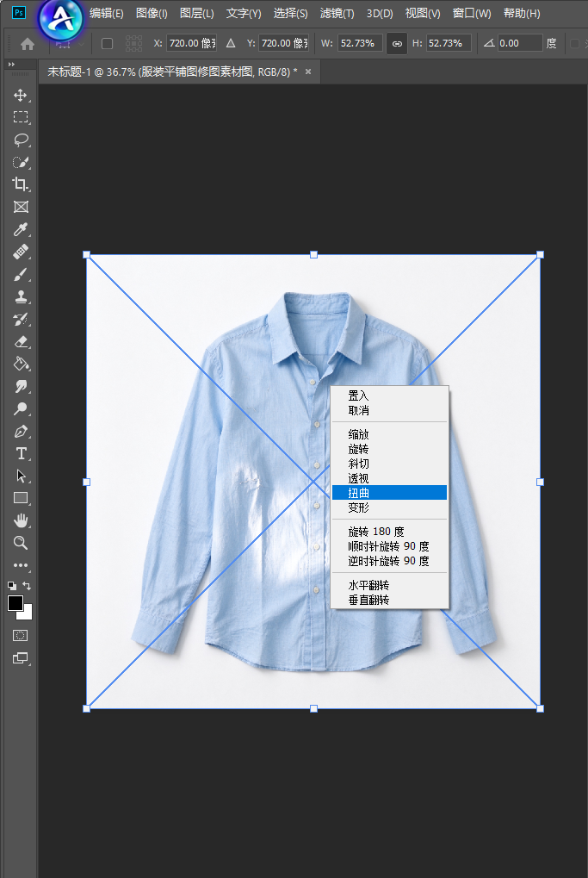Choose 置入 from the context menu
The width and height of the screenshot is (588, 878).
pyautogui.click(x=389, y=395)
